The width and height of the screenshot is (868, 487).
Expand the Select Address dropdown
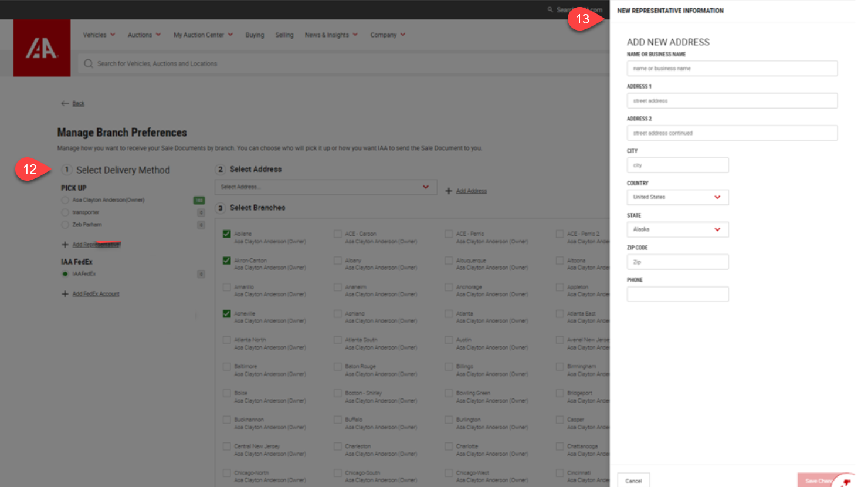[325, 187]
